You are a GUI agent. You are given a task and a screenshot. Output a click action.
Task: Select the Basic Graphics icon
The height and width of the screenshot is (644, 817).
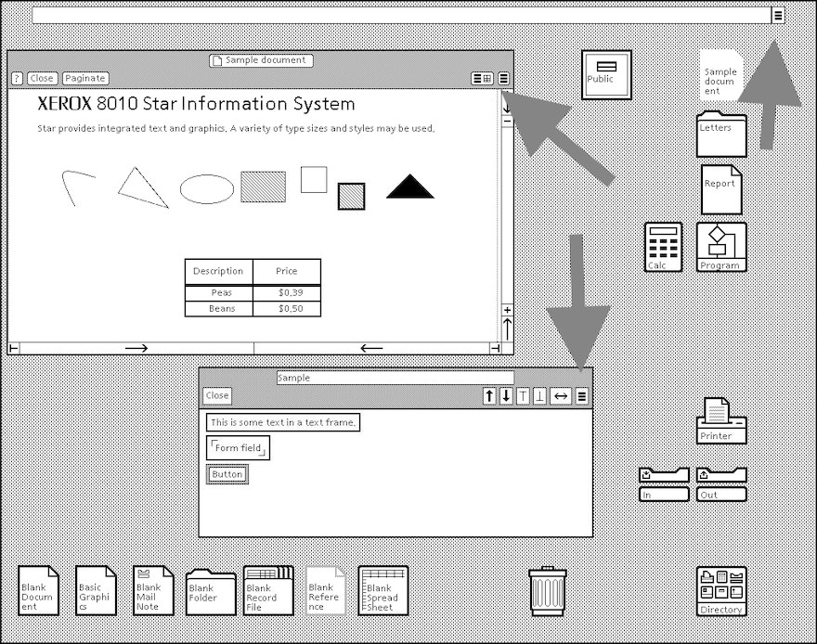click(x=96, y=591)
